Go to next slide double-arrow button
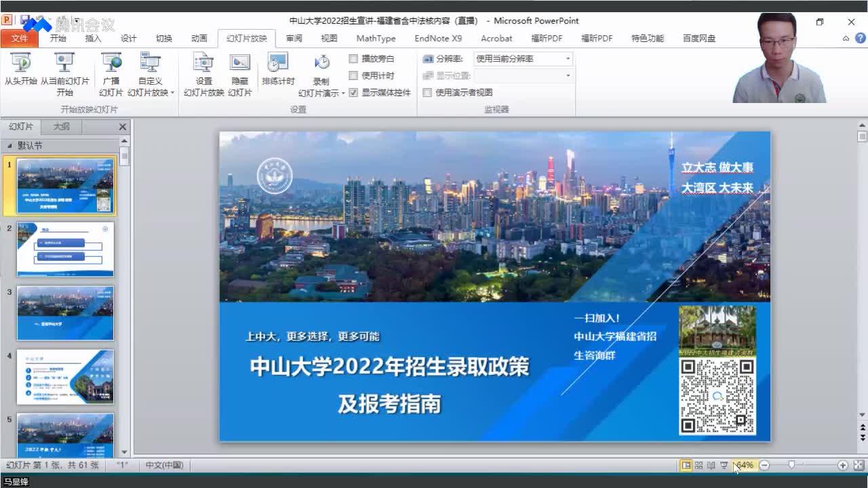868x488 pixels. point(862,440)
